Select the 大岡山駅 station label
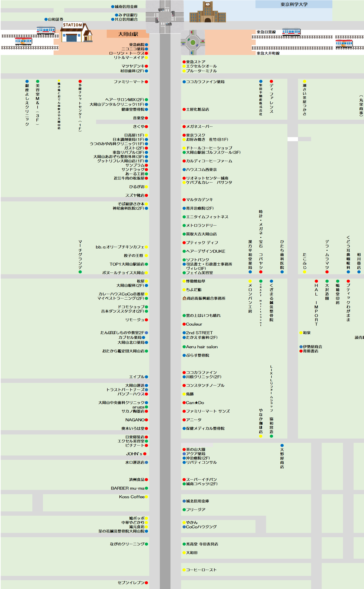The width and height of the screenshot is (364, 589). pyautogui.click(x=128, y=34)
